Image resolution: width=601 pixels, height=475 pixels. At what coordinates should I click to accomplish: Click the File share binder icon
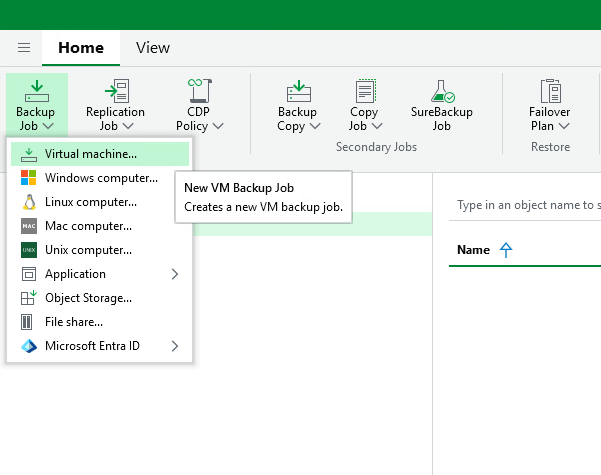tap(26, 322)
